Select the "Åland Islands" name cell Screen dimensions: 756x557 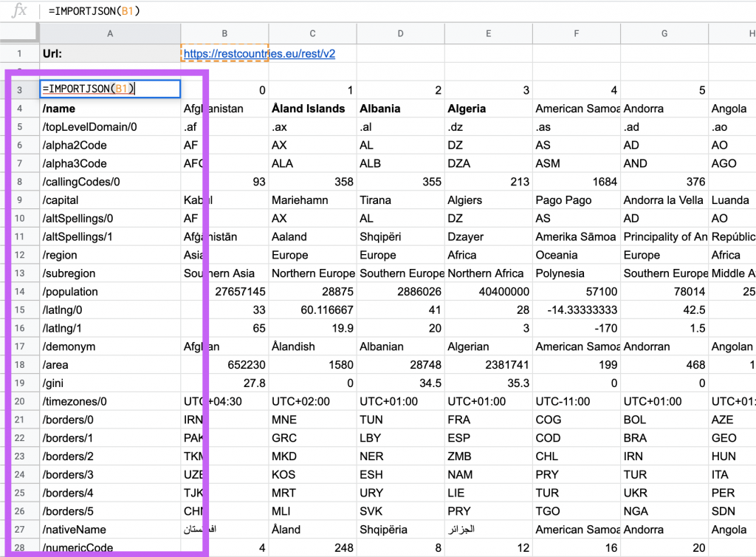pyautogui.click(x=312, y=109)
